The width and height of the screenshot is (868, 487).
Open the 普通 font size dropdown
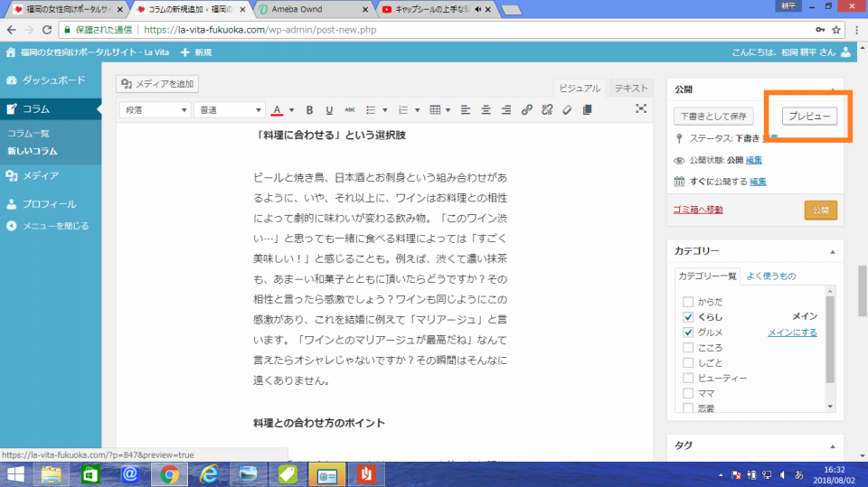point(230,109)
